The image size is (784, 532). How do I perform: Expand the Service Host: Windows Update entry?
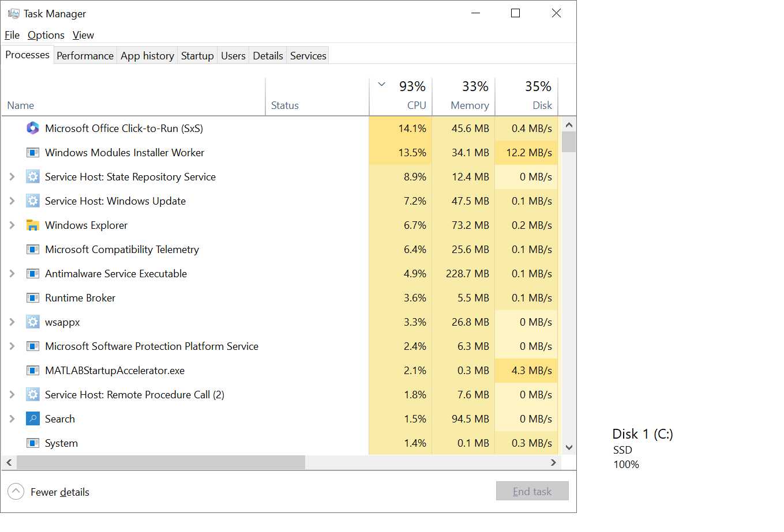[x=12, y=201]
